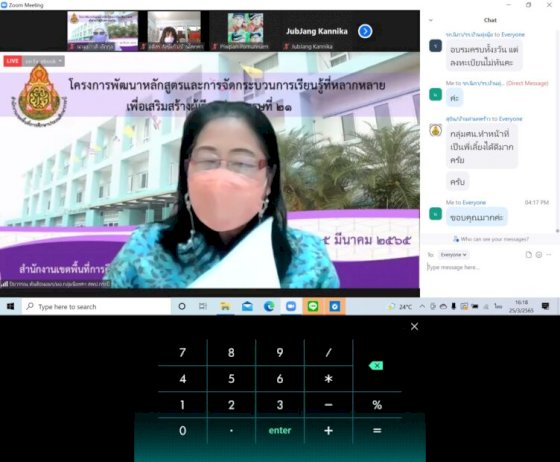Open Microsoft Edge from taskbar
The height and width of the screenshot is (462, 560).
(x=269, y=306)
